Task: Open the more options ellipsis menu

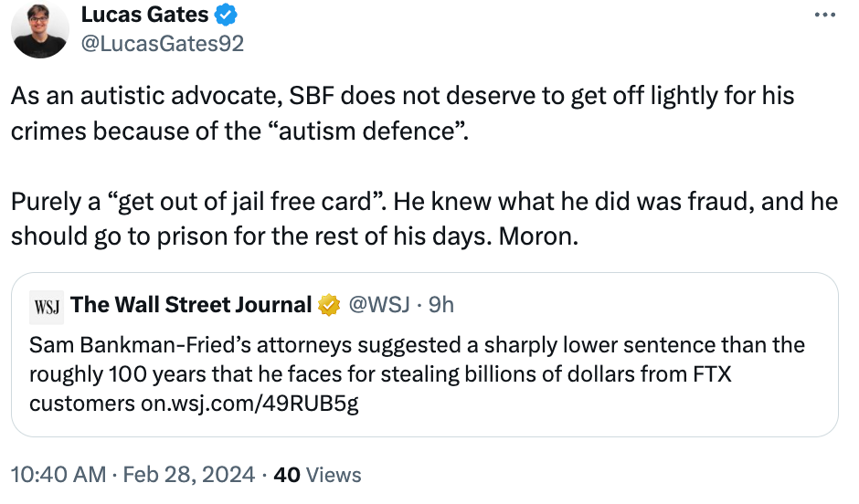Action: [x=825, y=15]
